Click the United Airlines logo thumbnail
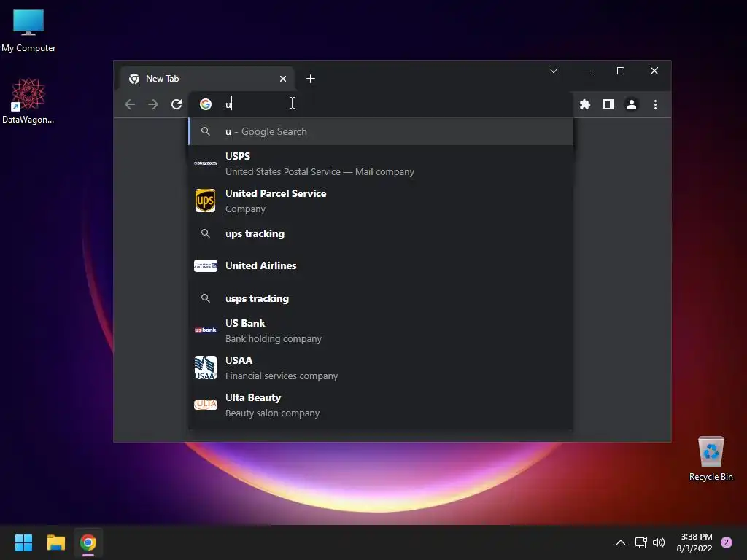 click(x=205, y=265)
